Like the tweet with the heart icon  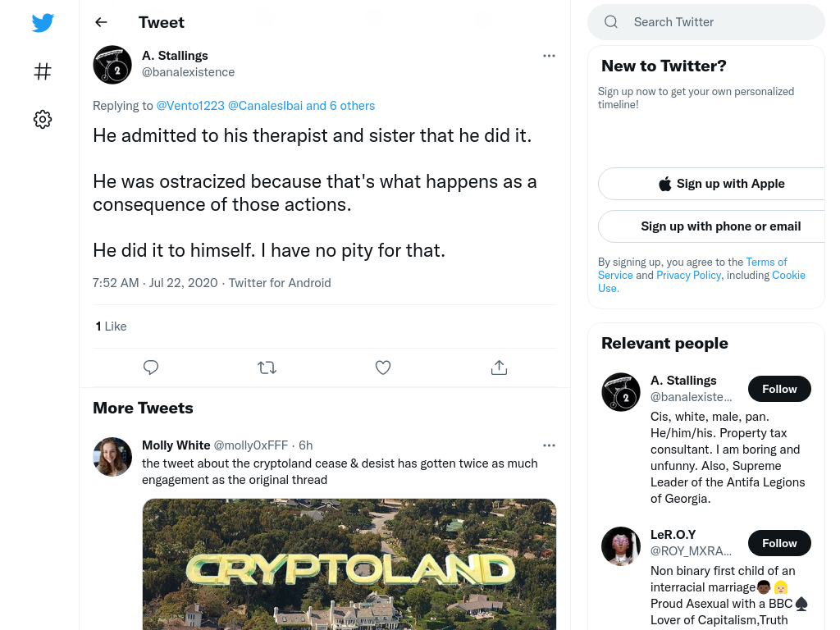pos(382,367)
